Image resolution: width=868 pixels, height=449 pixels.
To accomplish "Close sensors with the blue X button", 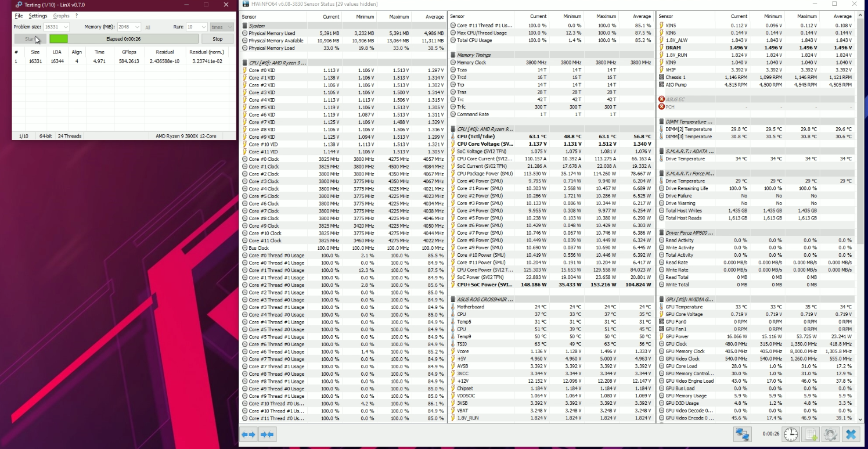I will [851, 434].
